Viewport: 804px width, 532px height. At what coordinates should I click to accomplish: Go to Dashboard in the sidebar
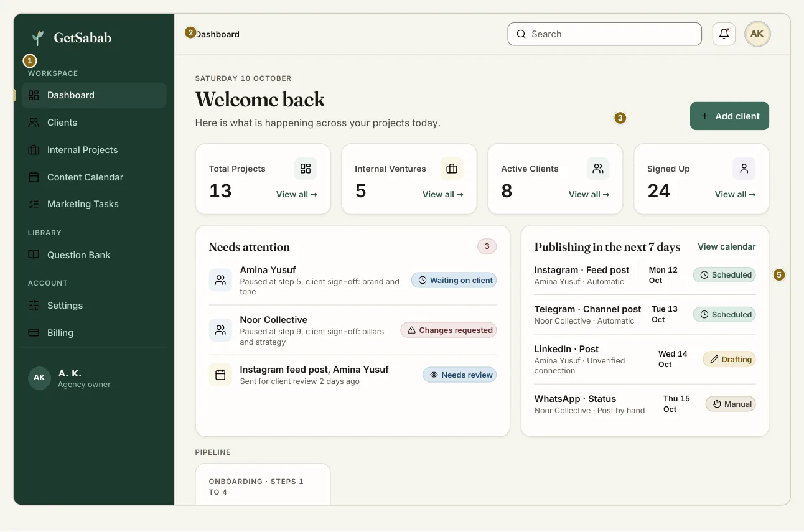click(94, 95)
